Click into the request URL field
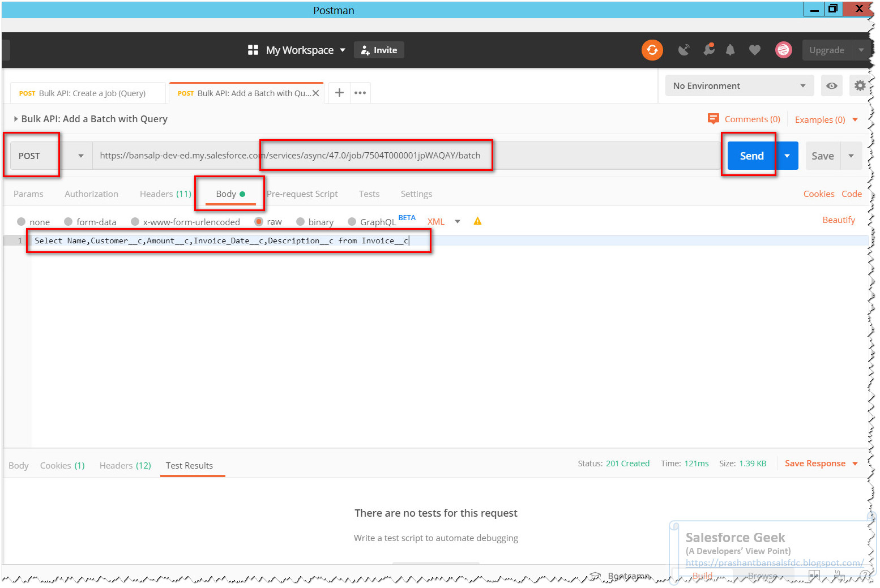Screen dimensions: 880x588 pos(405,156)
